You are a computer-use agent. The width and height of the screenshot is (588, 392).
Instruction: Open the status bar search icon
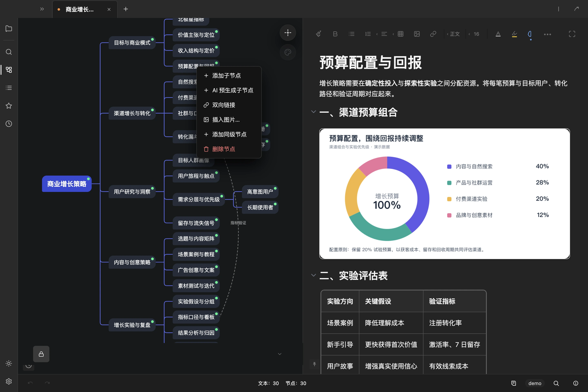[556, 383]
